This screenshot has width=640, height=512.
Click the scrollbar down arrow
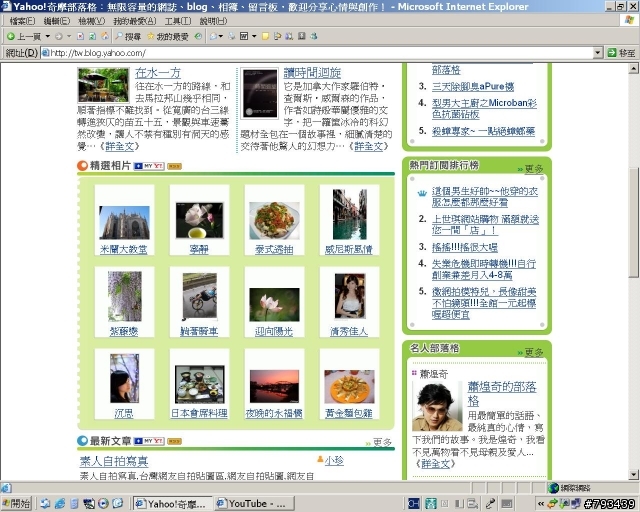(633, 474)
